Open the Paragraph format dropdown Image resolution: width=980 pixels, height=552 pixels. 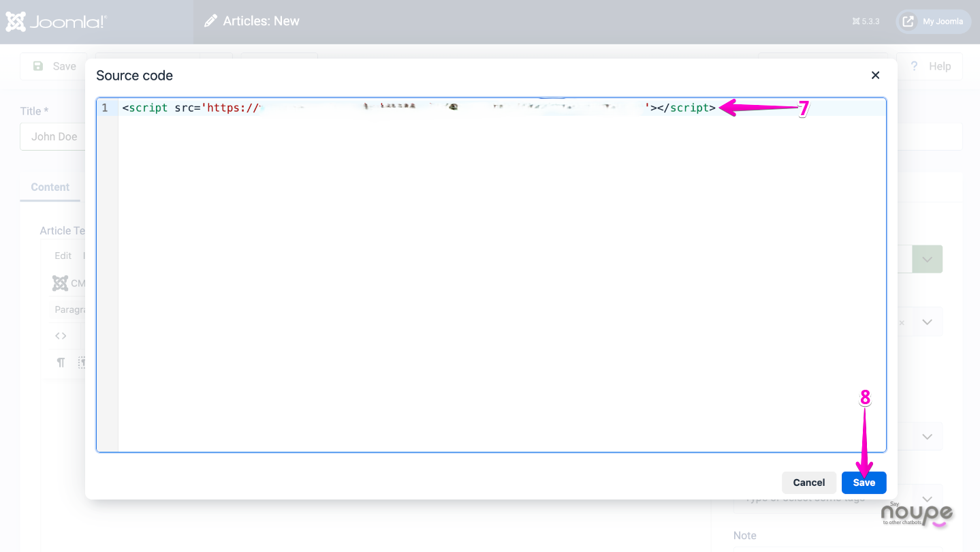tap(69, 309)
